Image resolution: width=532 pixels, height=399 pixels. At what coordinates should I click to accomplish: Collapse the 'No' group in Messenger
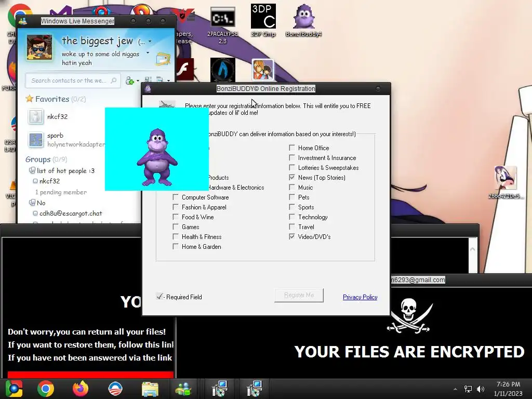pos(37,203)
